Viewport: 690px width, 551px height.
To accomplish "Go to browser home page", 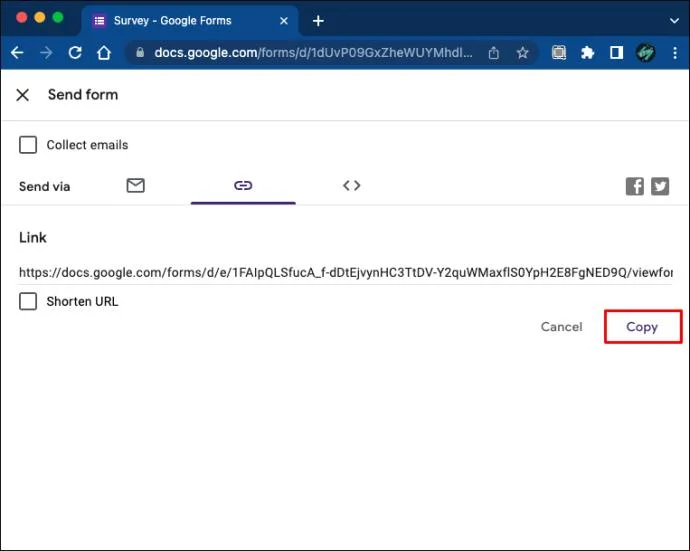I will click(x=104, y=53).
